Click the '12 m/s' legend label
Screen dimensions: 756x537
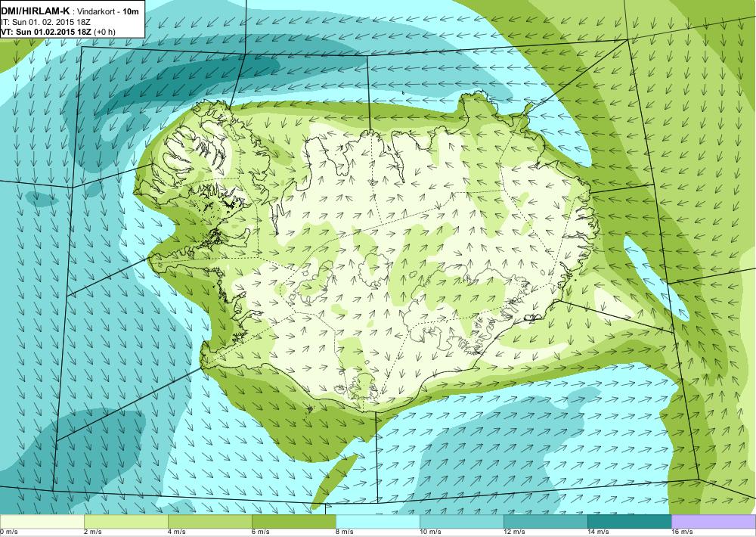pos(514,532)
